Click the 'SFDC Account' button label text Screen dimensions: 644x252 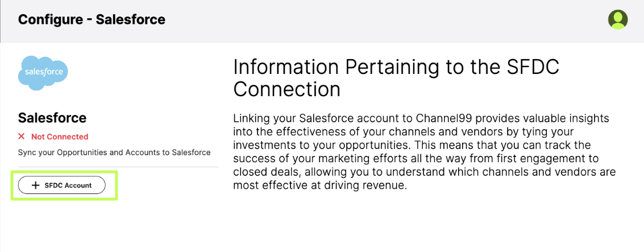point(68,185)
